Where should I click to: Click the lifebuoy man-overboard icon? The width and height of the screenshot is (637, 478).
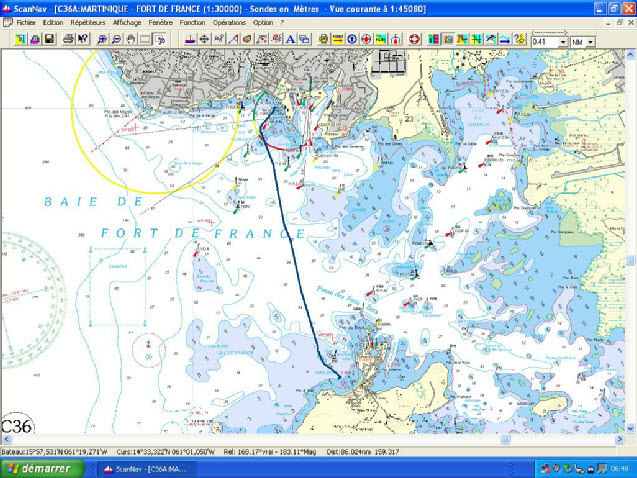tap(412, 39)
